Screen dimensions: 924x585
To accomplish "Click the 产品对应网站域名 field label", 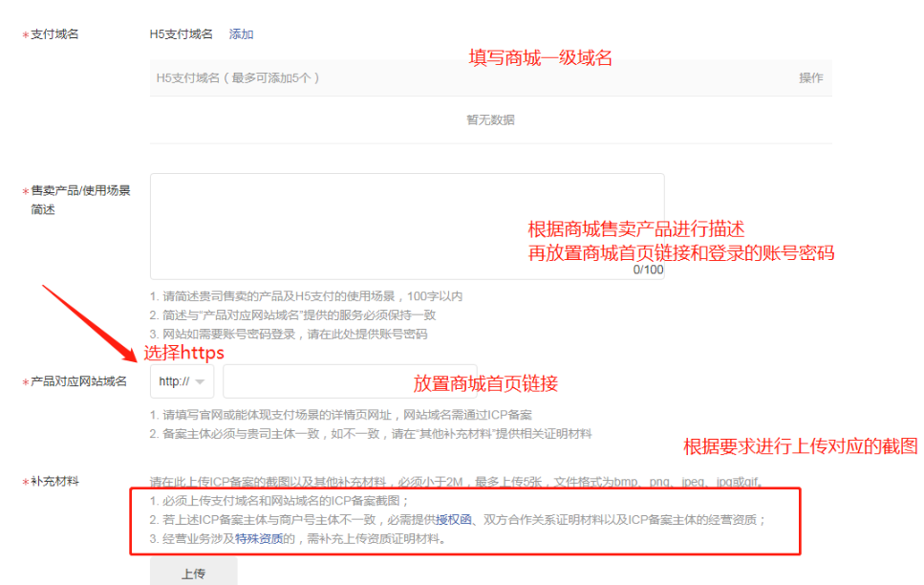I will pyautogui.click(x=78, y=381).
